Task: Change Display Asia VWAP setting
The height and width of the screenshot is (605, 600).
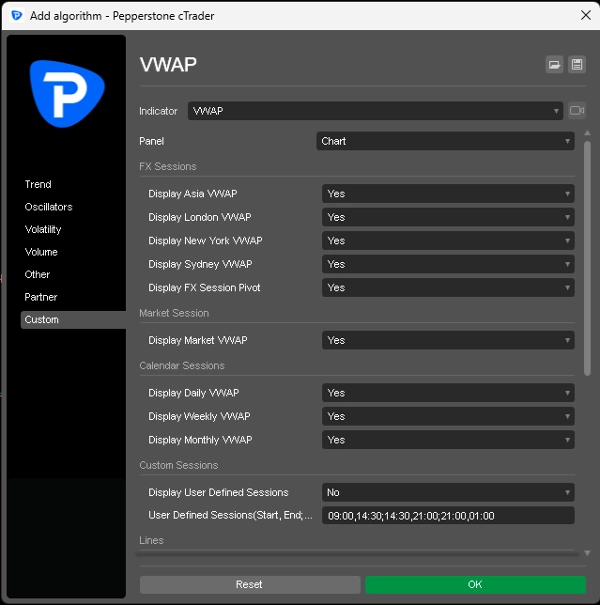Action: pyautogui.click(x=448, y=194)
